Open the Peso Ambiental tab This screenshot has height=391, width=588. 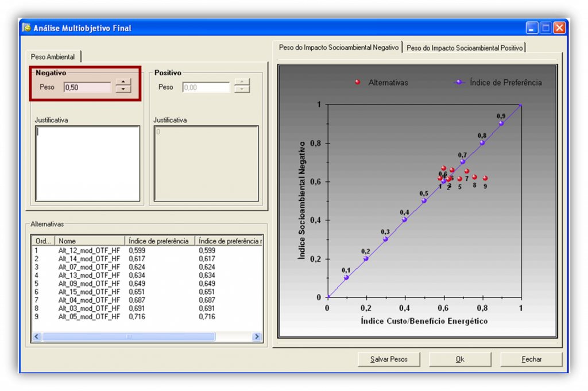(53, 57)
